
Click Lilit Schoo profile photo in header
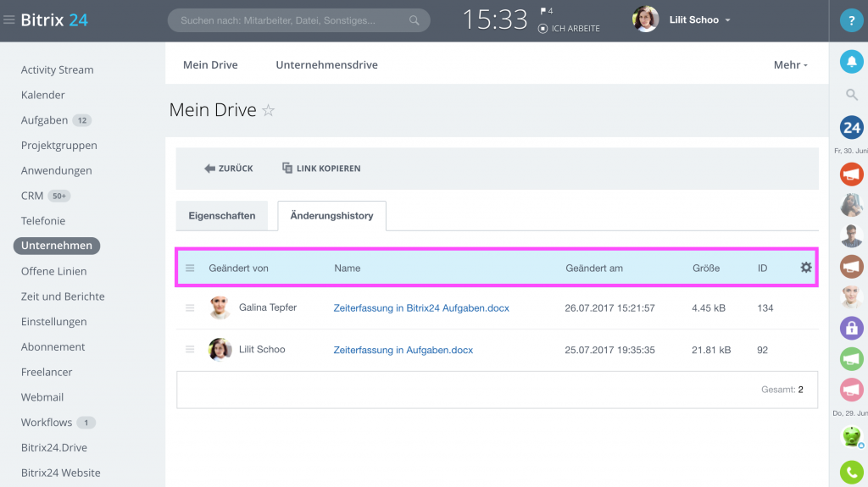pyautogui.click(x=645, y=19)
